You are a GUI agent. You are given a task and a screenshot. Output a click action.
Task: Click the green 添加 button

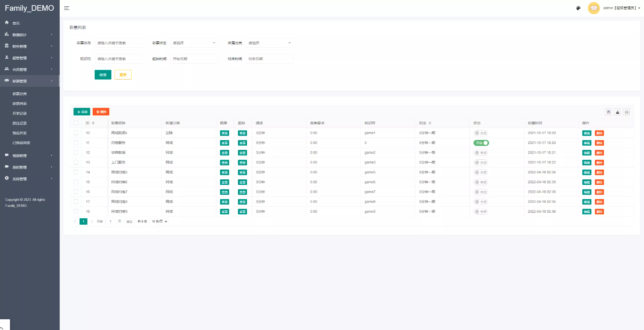(82, 112)
